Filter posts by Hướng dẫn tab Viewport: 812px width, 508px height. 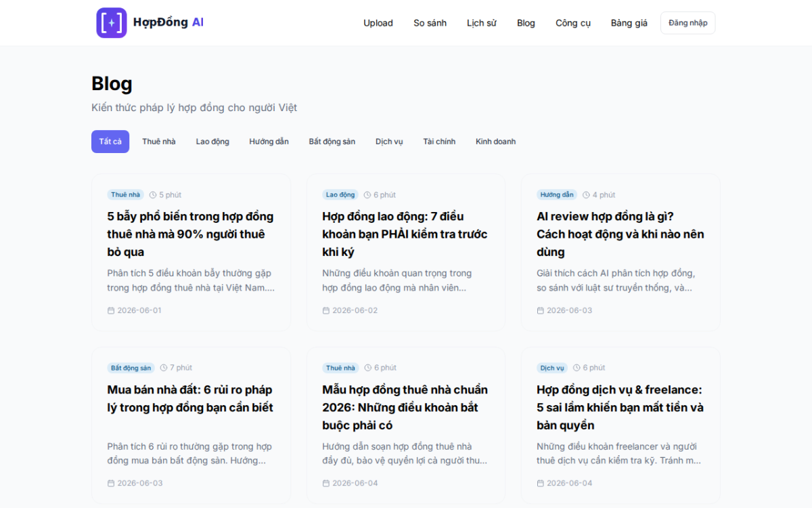pyautogui.click(x=269, y=142)
